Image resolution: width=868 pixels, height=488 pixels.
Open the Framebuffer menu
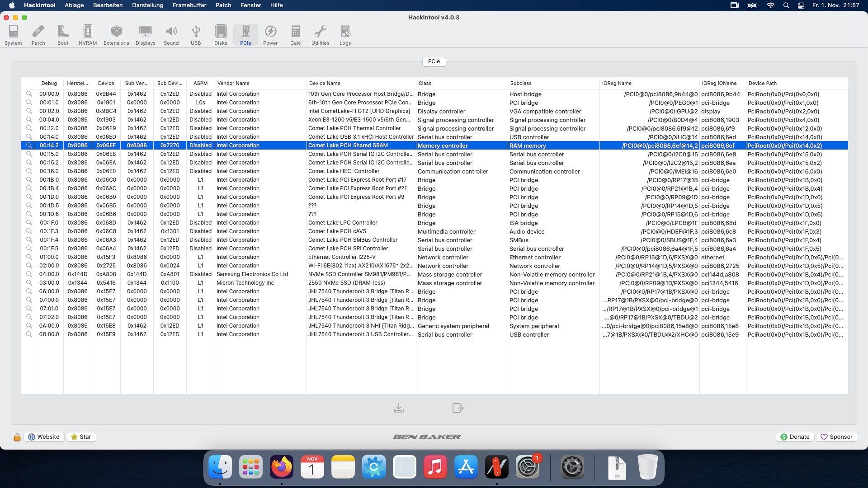189,5
